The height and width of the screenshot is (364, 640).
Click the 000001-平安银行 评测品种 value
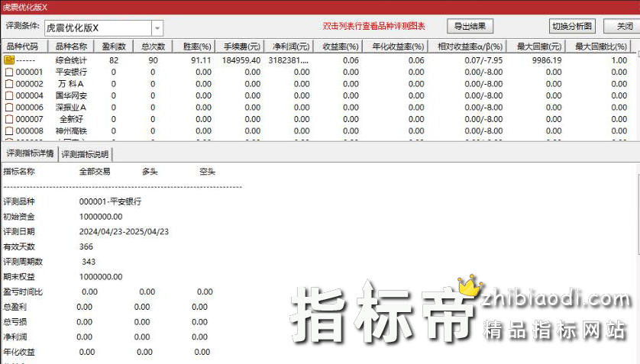[110, 201]
